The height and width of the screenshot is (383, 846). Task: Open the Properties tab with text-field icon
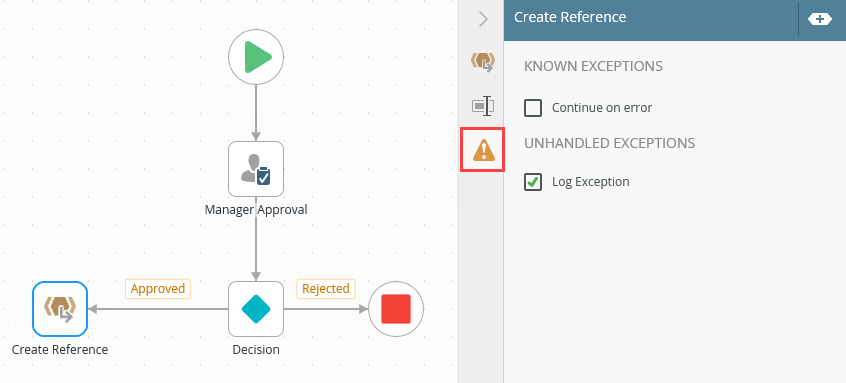tap(482, 106)
